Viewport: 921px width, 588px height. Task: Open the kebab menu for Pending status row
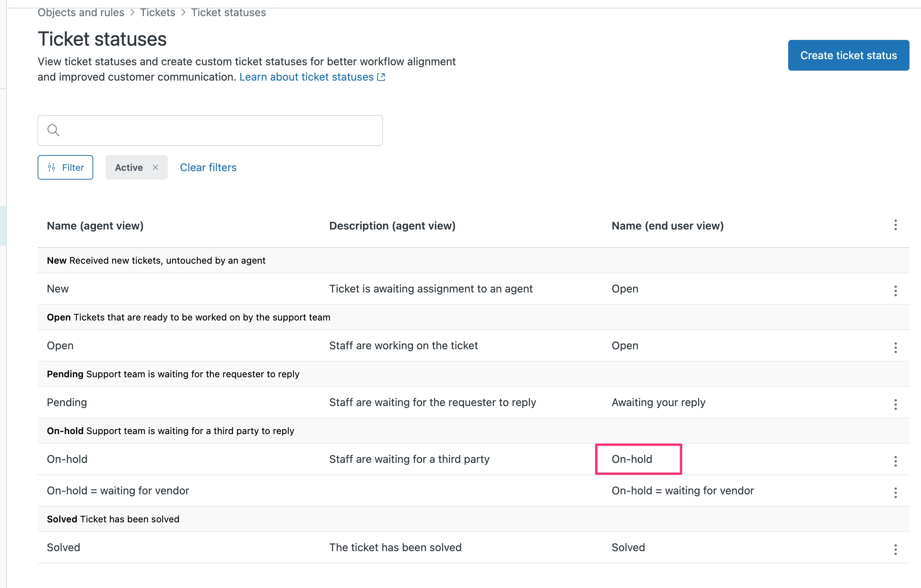[x=895, y=404]
